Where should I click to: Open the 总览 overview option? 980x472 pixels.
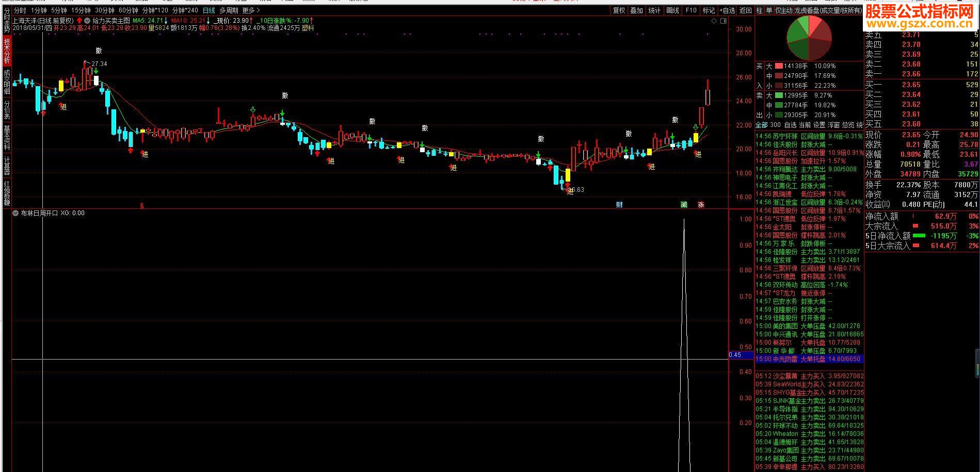pos(848,125)
